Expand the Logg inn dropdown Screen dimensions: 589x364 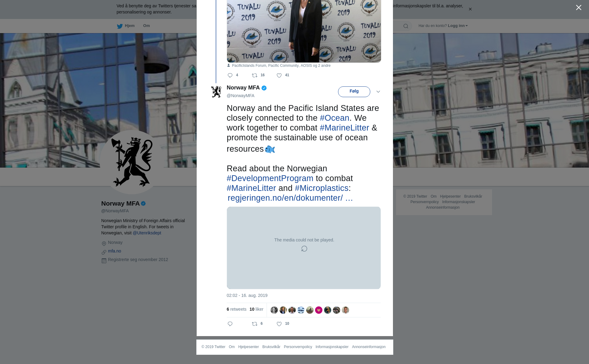(457, 26)
